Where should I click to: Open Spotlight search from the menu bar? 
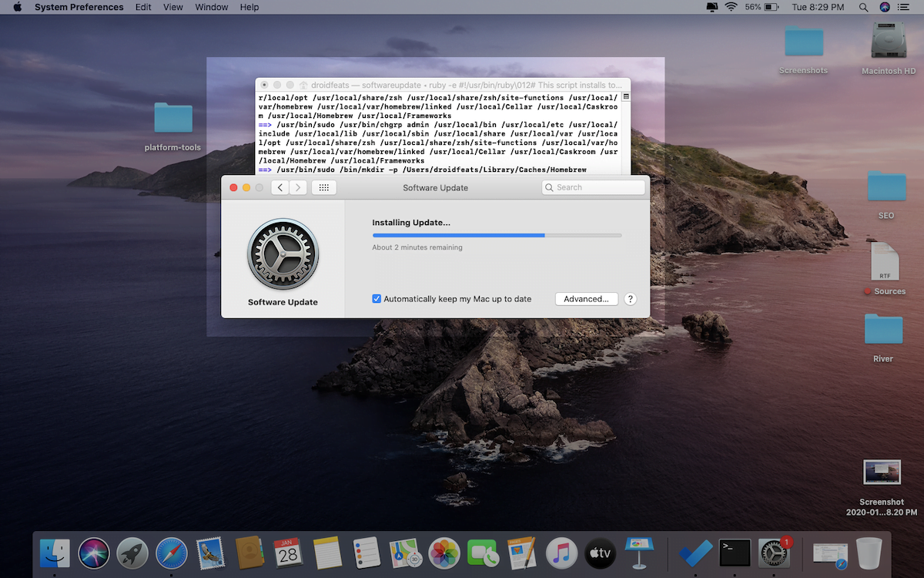(x=863, y=7)
